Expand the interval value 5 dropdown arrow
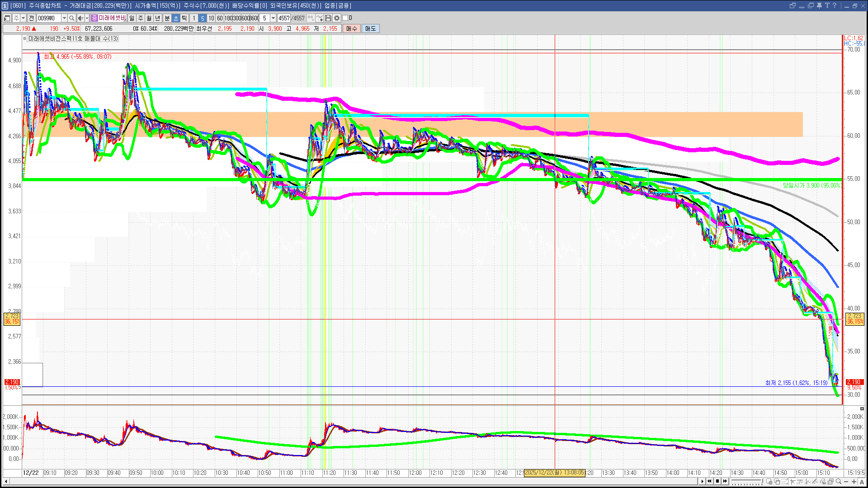 click(x=273, y=18)
